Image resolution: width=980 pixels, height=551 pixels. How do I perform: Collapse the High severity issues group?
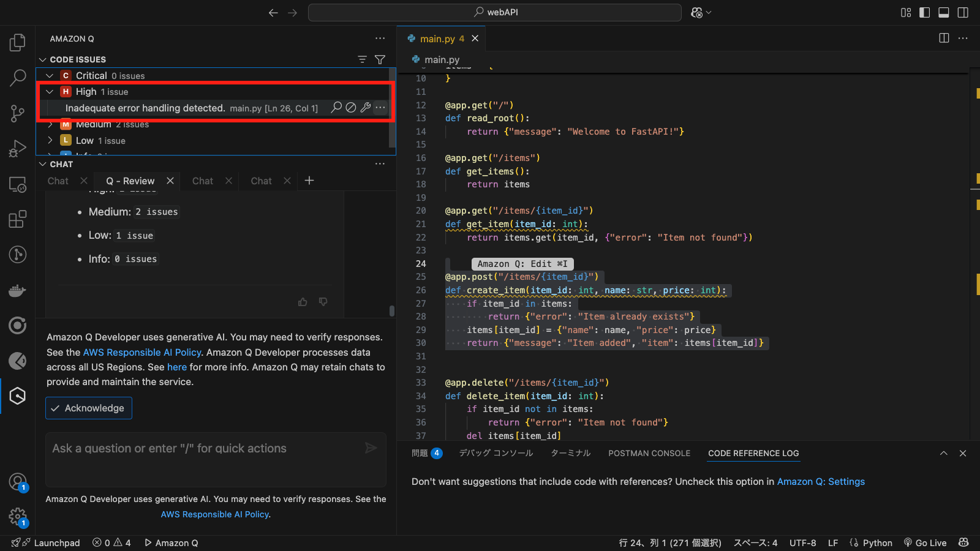(x=50, y=91)
